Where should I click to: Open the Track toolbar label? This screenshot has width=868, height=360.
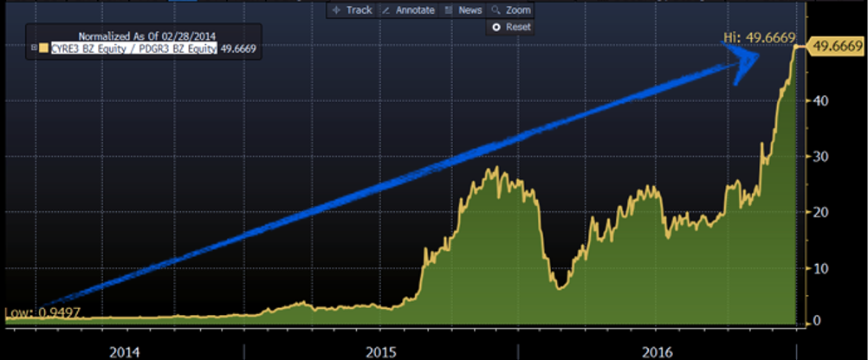359,10
